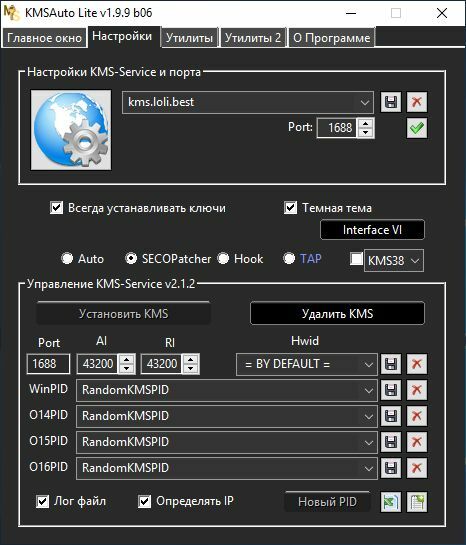Viewport: 466px width, 545px height.
Task: Save the O15PID value
Action: point(391,442)
